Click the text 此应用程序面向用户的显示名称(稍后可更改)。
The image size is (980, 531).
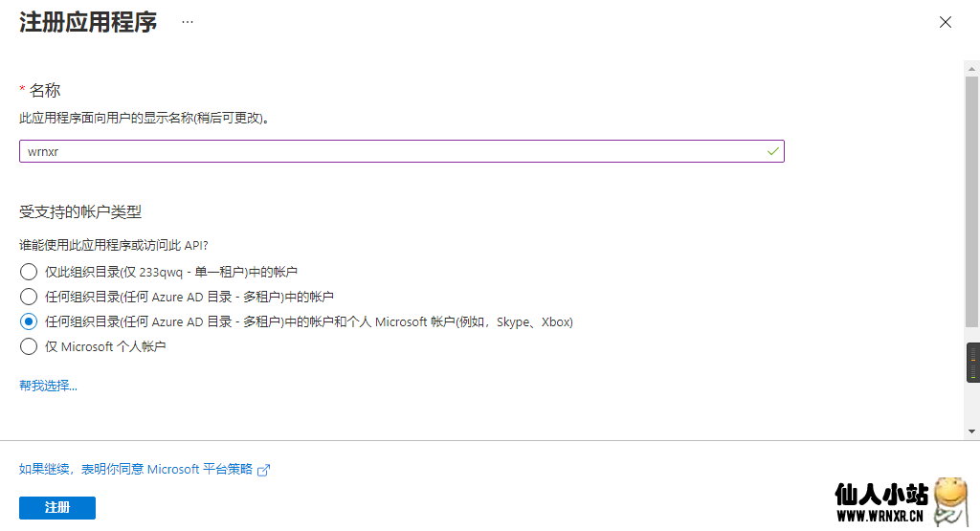[145, 118]
